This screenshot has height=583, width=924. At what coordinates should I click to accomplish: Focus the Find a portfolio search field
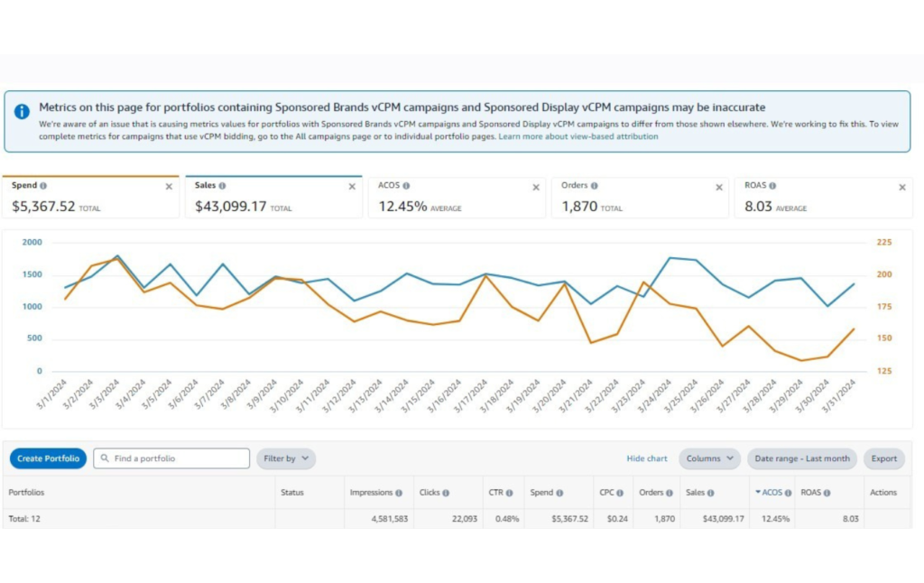(171, 458)
